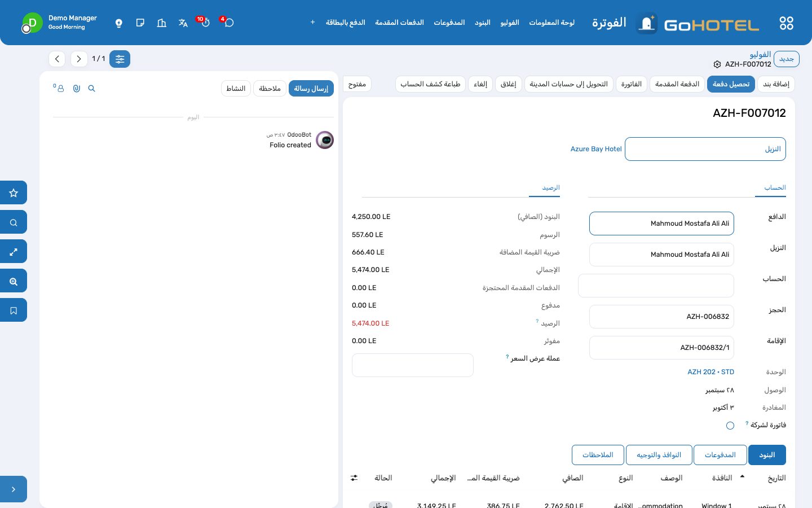Expand the bottom-left side panel chevron

coord(14,489)
